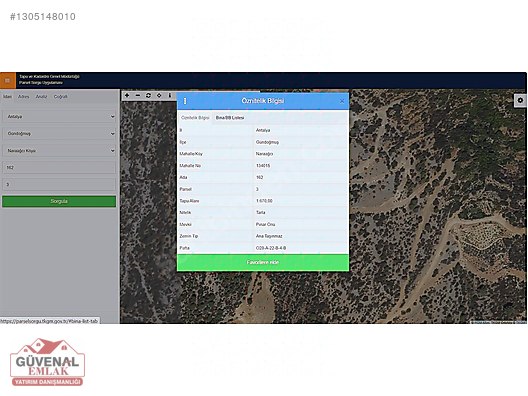Viewport: 528px width, 396px height.
Task: Click the refresh map tool icon
Action: [x=148, y=96]
